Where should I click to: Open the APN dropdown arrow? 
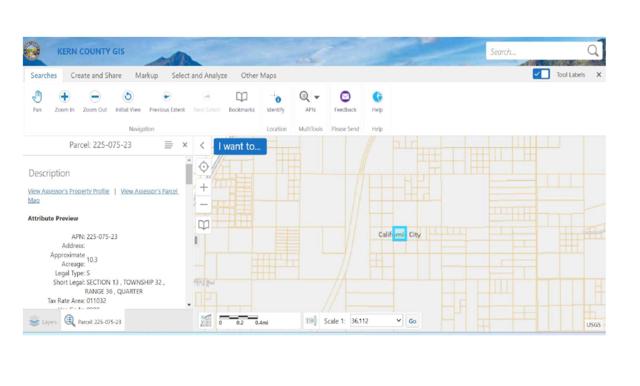[x=317, y=97]
